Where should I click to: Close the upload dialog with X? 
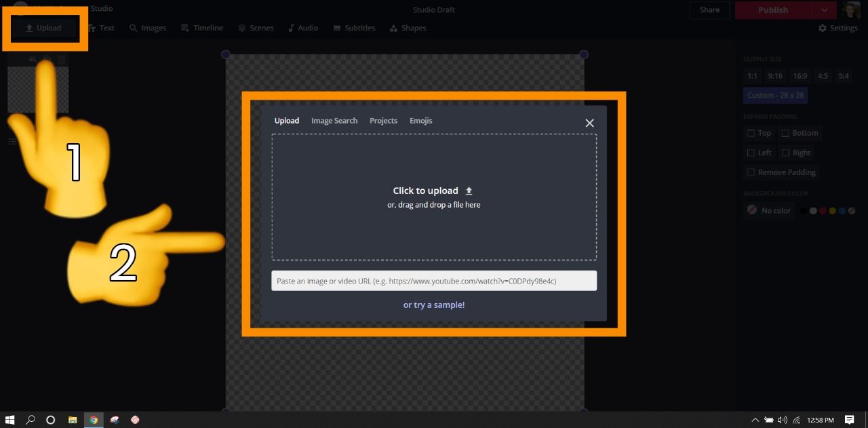coord(589,123)
